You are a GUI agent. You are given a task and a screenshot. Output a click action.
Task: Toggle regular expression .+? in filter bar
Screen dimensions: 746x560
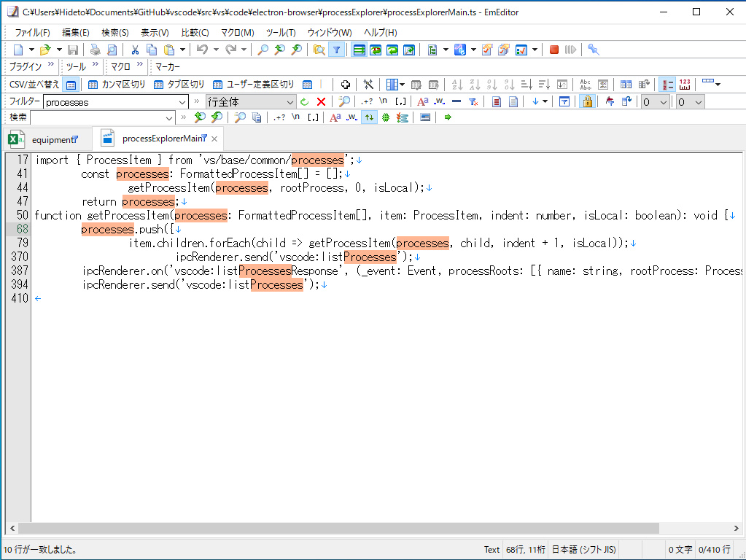coord(366,101)
